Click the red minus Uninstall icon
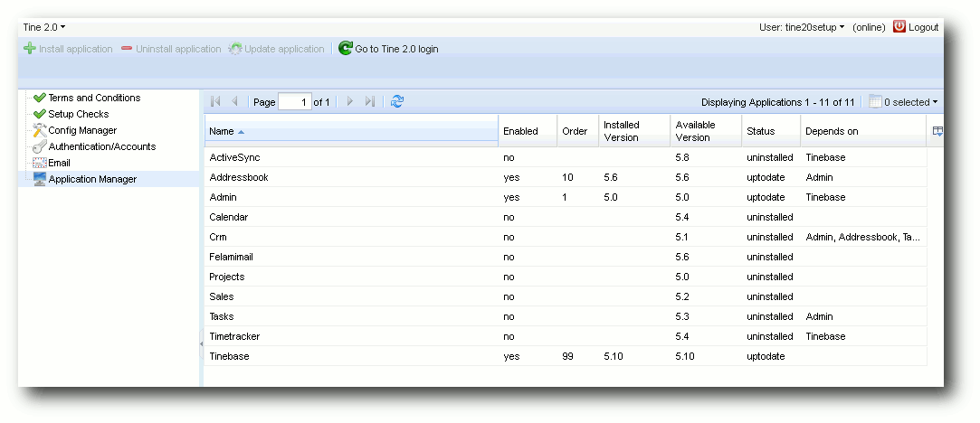 [x=127, y=49]
